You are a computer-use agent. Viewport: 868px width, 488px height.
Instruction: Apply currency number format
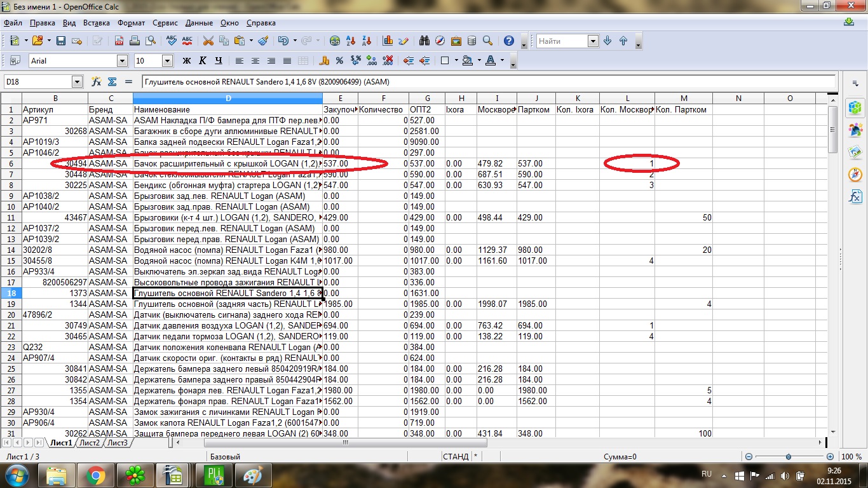click(324, 61)
